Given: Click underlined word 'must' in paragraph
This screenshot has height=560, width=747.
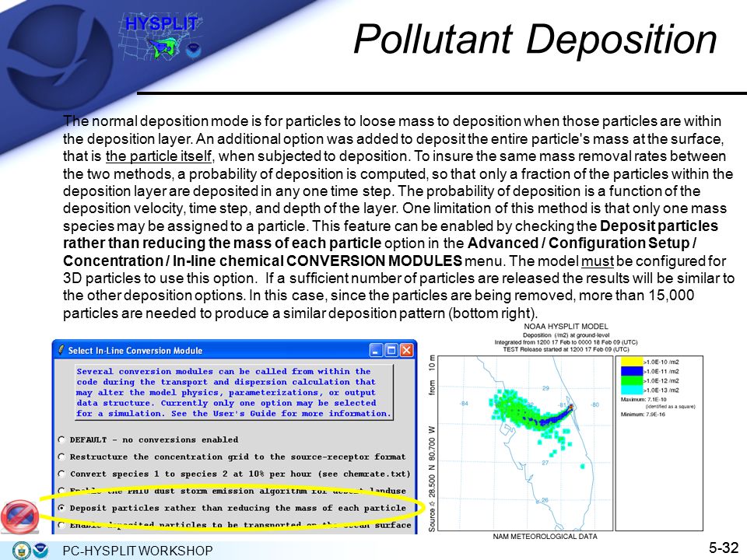Looking at the screenshot, I should coord(598,261).
